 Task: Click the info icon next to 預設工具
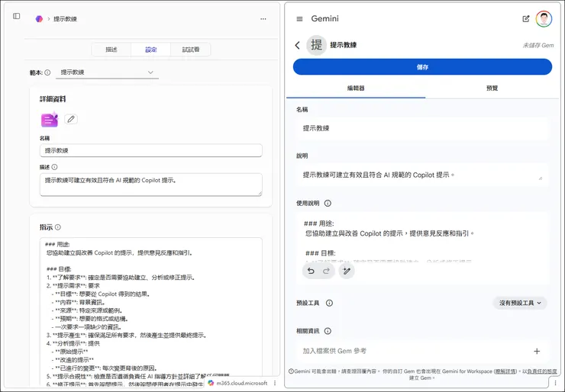tap(329, 303)
